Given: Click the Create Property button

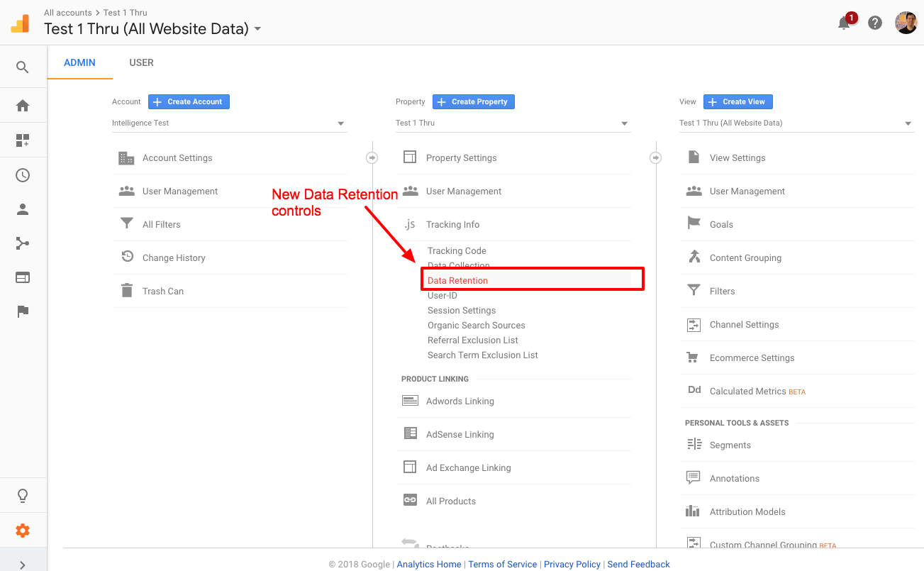Looking at the screenshot, I should [x=474, y=102].
